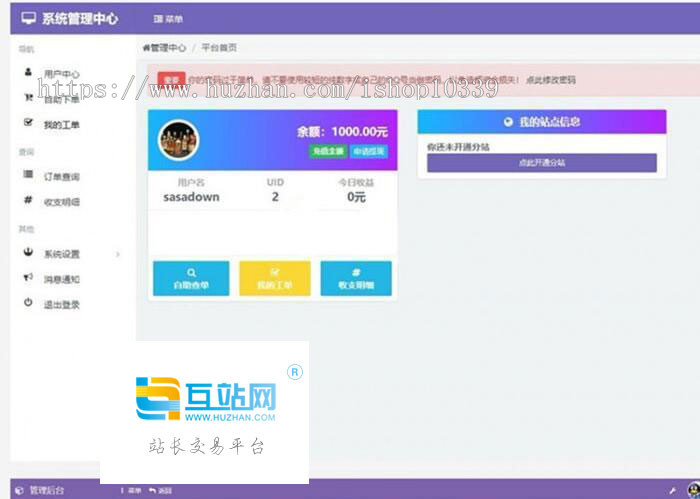Image resolution: width=700 pixels, height=499 pixels.
Task: Click the yellow 我的工单 tile button
Action: pos(275,279)
